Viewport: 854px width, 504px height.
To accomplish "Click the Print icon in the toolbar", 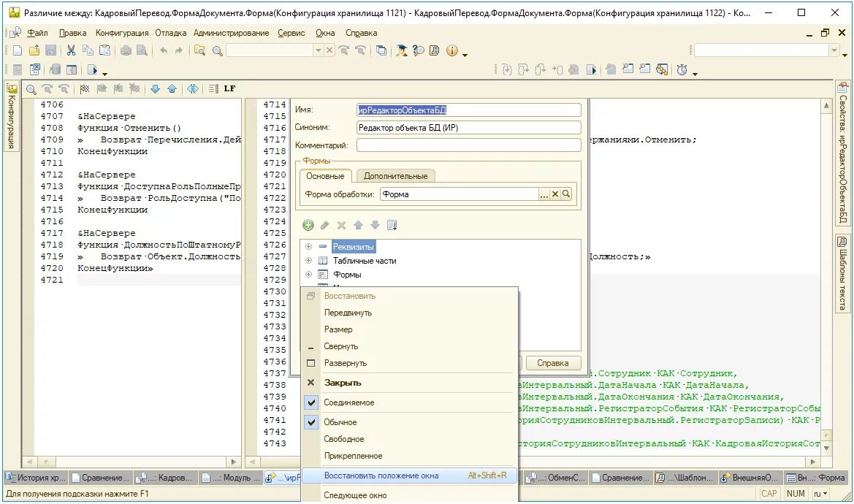I will [x=126, y=50].
